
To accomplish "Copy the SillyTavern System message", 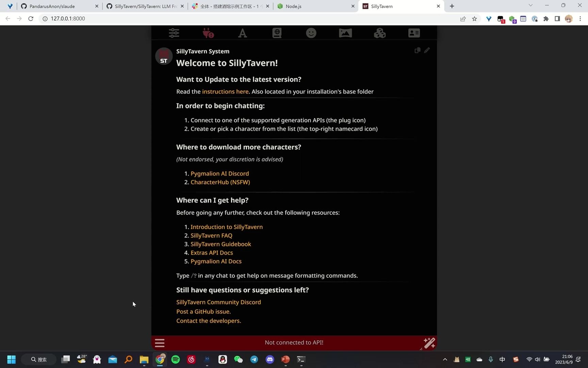I will (x=418, y=50).
